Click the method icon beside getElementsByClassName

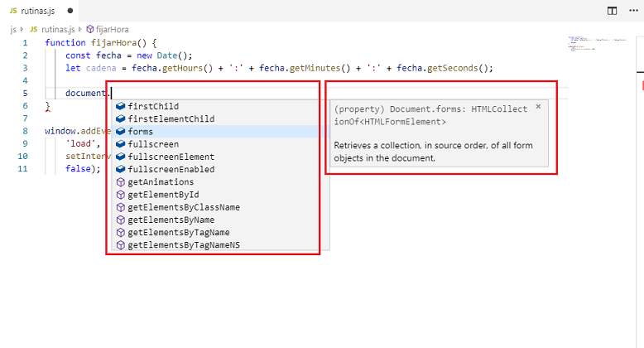[120, 207]
